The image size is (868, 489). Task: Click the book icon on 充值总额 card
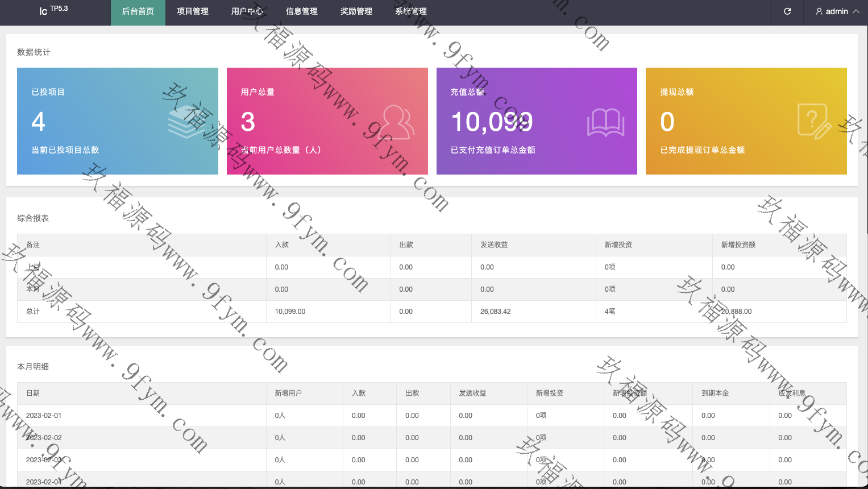pos(605,122)
